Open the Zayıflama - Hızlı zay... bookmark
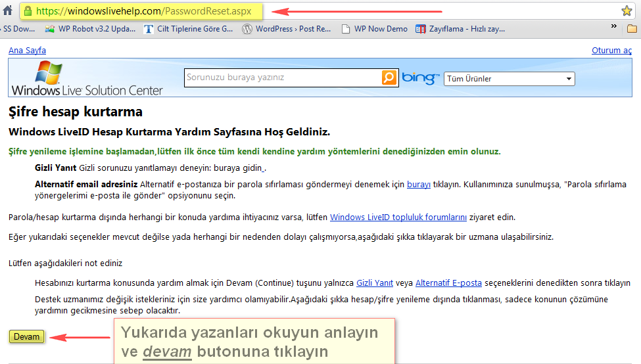641x364 pixels. pos(460,29)
